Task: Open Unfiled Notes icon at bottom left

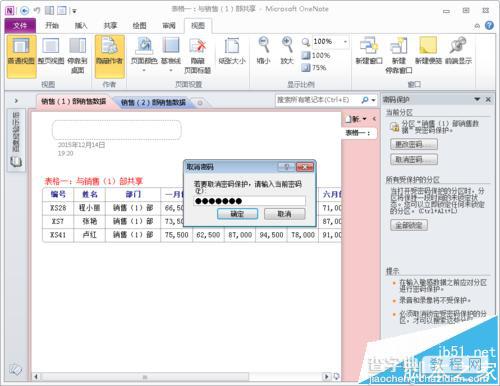Action: tap(16, 369)
